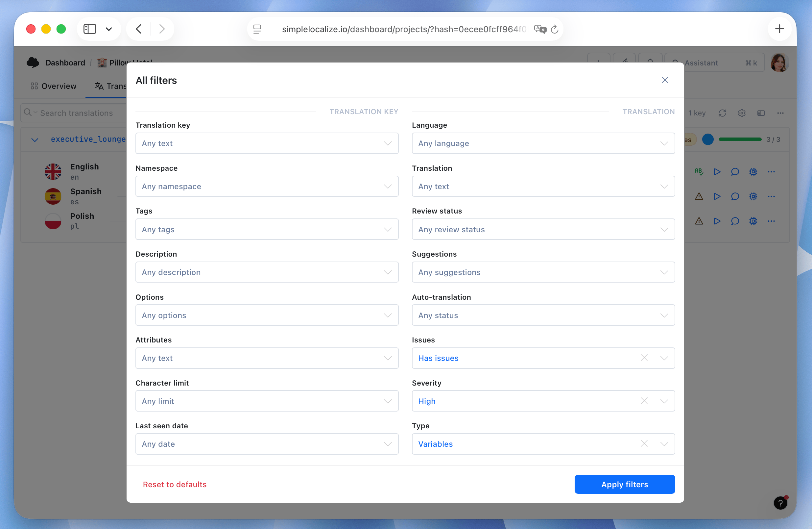The height and width of the screenshot is (529, 812).
Task: Clear the Variables type filter
Action: (x=644, y=443)
